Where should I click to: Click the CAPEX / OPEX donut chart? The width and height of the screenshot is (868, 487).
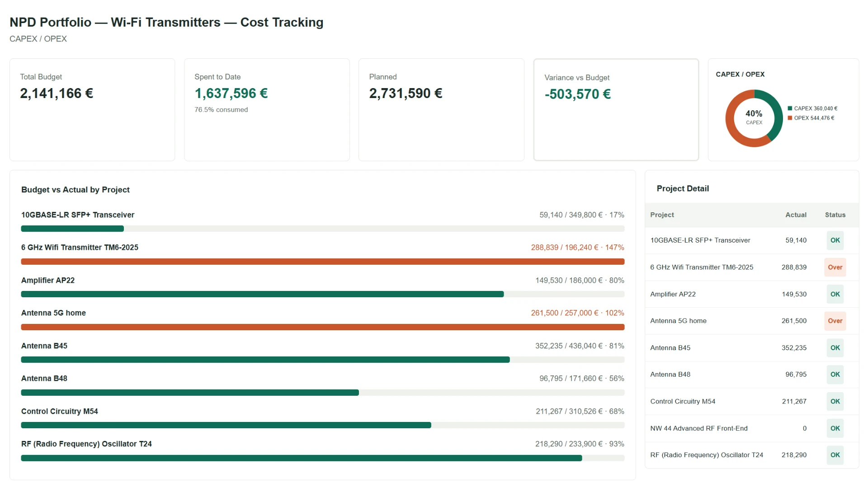[754, 118]
